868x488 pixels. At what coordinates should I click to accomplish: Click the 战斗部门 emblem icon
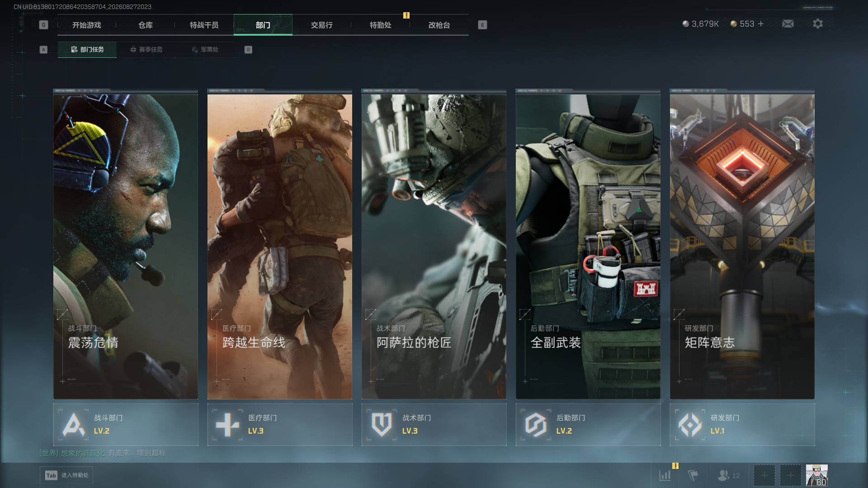pos(74,425)
